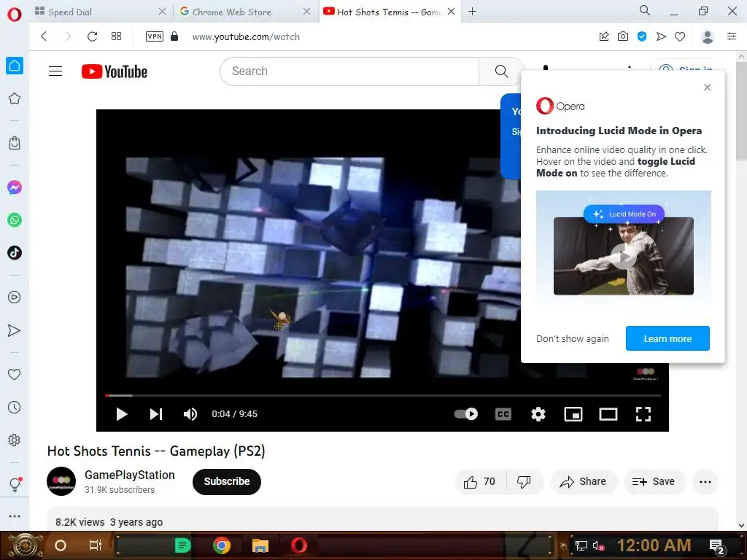Share the video
This screenshot has width=747, height=560.
pos(584,482)
